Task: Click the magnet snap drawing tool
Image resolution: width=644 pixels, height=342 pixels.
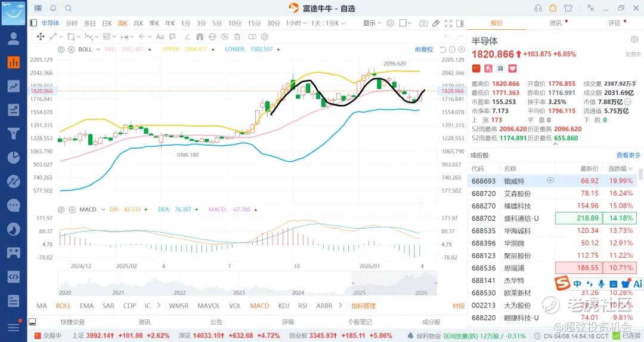Action: 200,36
